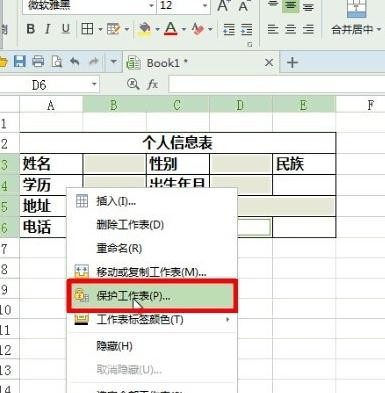Increase font size icon
The height and width of the screenshot is (393, 385).
click(223, 6)
